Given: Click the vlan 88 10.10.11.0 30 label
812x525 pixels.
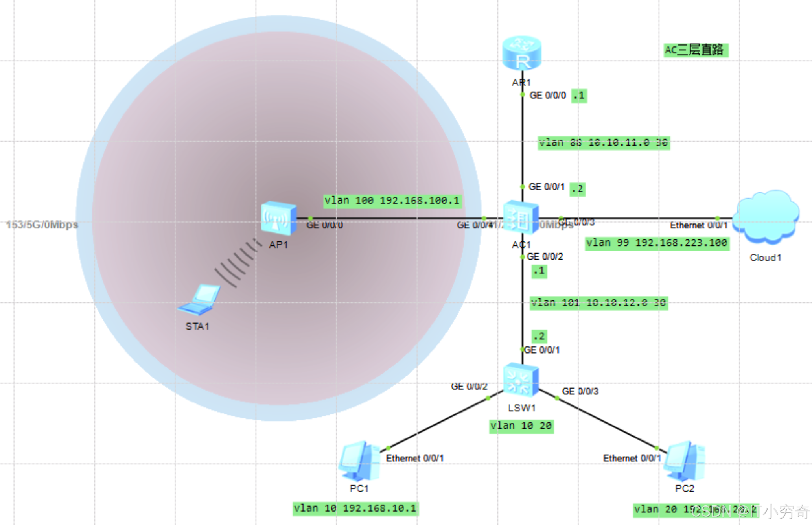Looking at the screenshot, I should (x=603, y=143).
